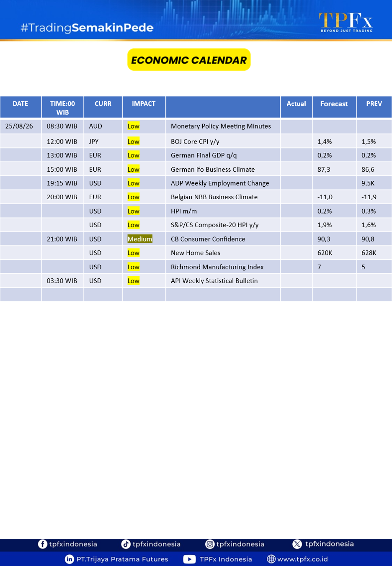This screenshot has height=566, width=392.
Task: Click the TikTok icon in the footer
Action: point(126,544)
